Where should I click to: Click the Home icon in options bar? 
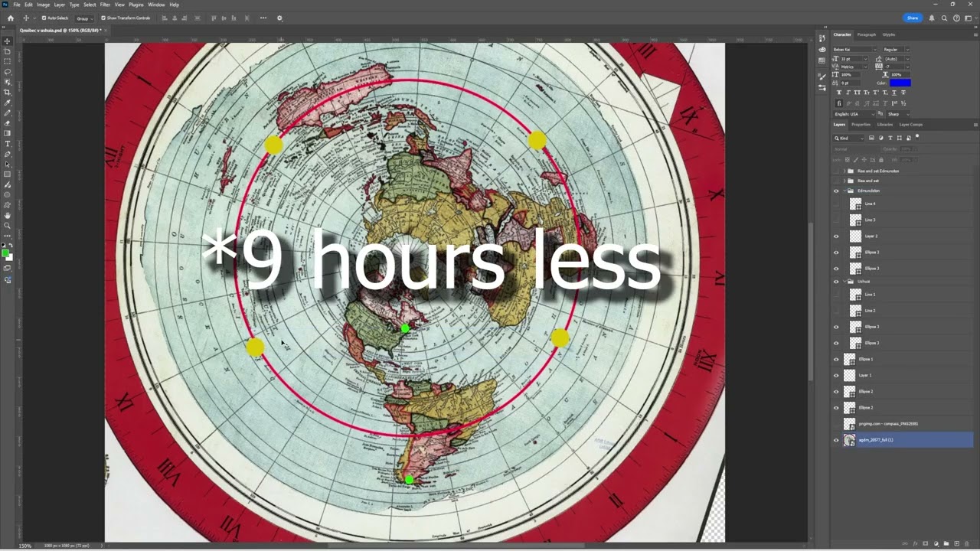pos(10,18)
